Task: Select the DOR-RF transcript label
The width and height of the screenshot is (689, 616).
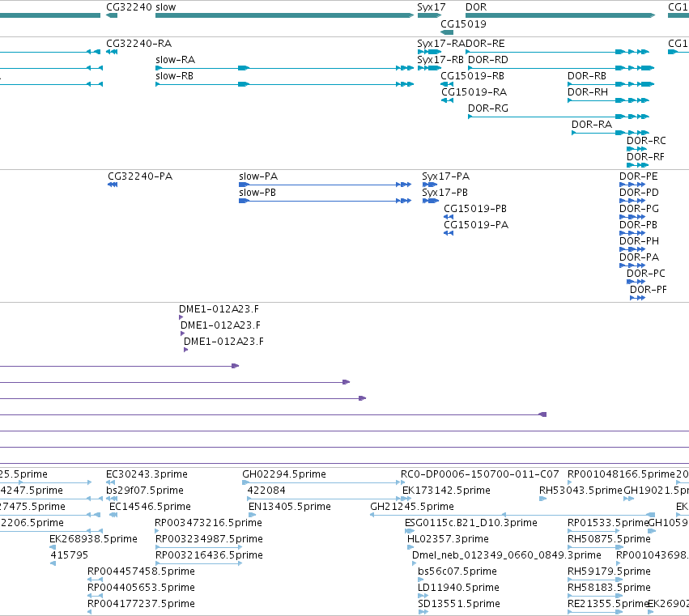Action: point(645,157)
